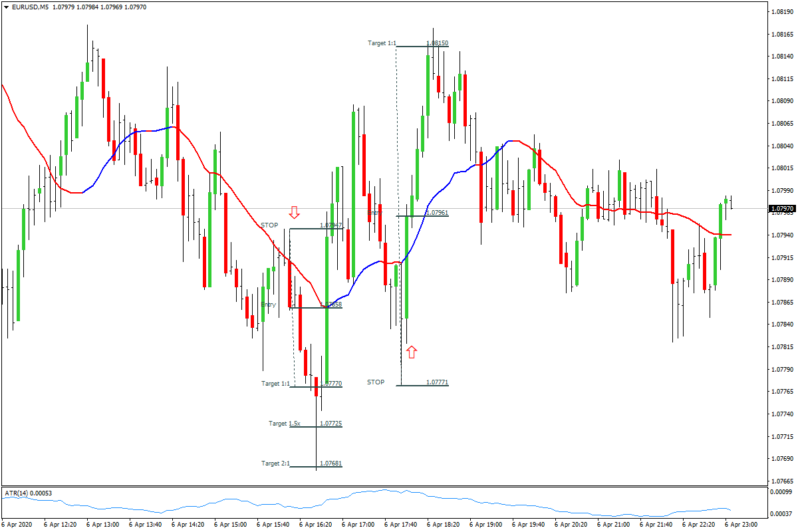Click the 6 Apr 23:00 time axis label
The height and width of the screenshot is (532, 798).
tap(740, 524)
